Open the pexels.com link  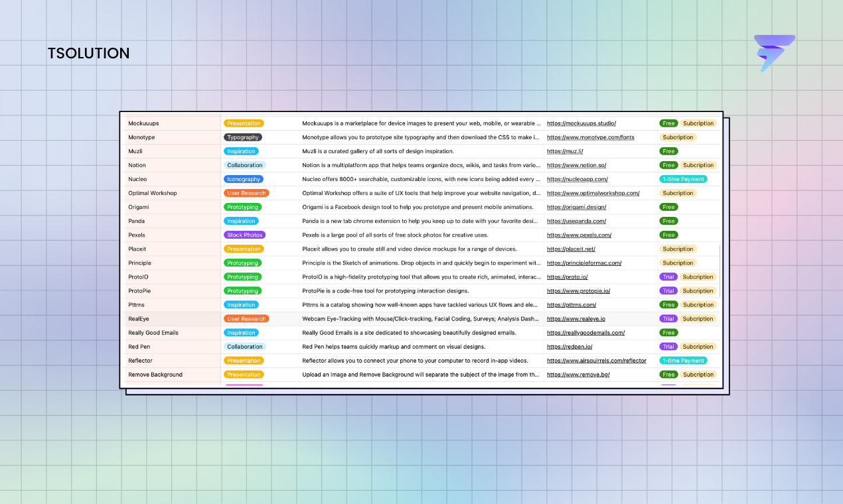click(579, 235)
